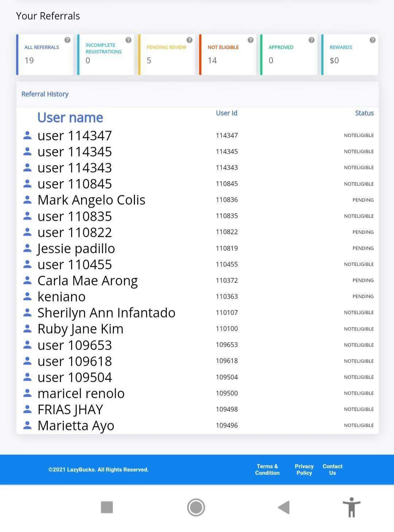Click person icon beside user 110455
394x532 pixels.
[x=27, y=264]
